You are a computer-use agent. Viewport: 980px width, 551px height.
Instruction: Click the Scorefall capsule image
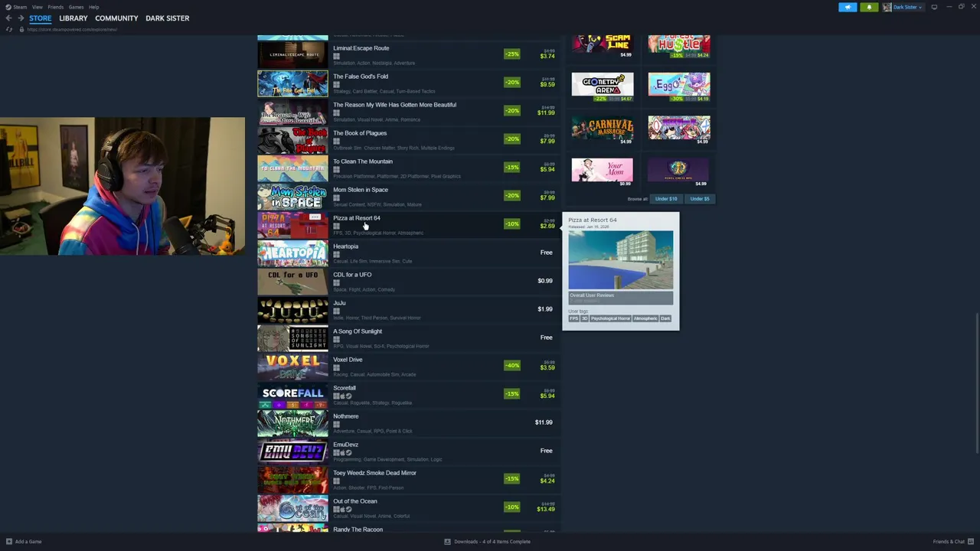coord(292,394)
